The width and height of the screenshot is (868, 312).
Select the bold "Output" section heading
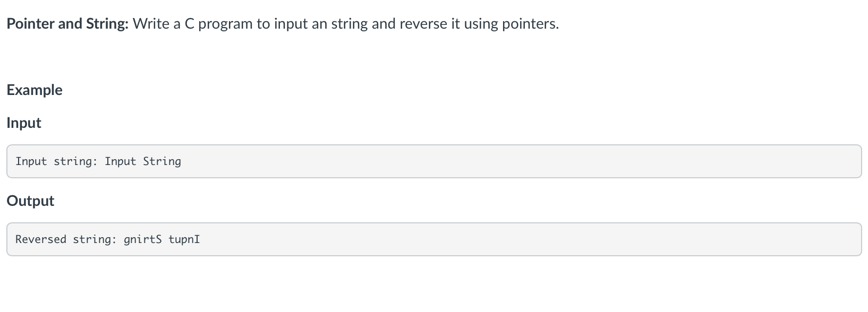point(30,201)
